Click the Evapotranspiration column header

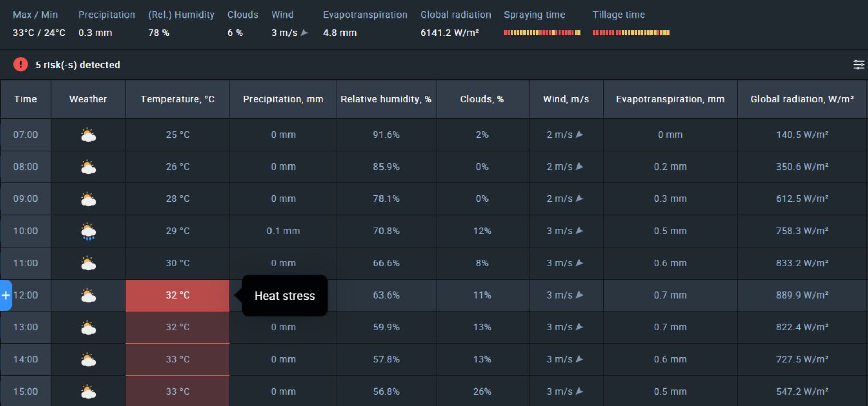670,99
